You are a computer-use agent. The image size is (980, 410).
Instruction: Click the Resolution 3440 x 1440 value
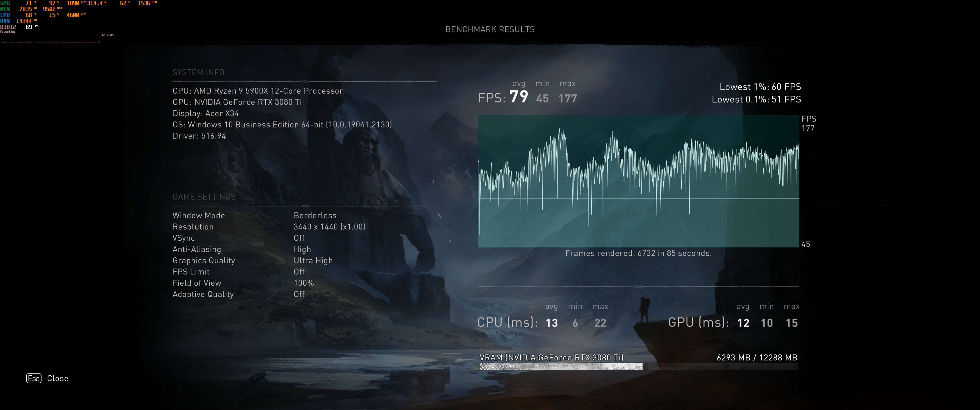point(329,227)
